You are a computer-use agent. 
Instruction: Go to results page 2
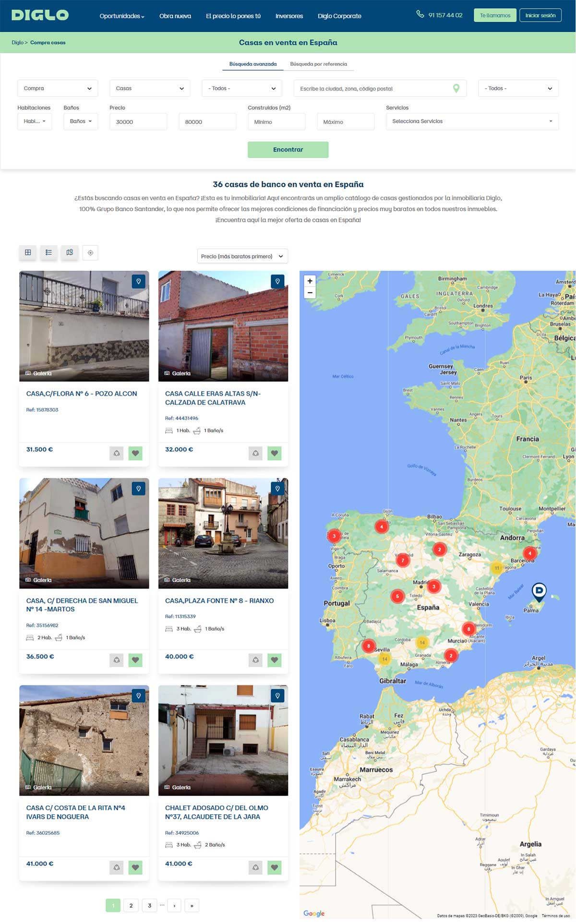pos(131,905)
